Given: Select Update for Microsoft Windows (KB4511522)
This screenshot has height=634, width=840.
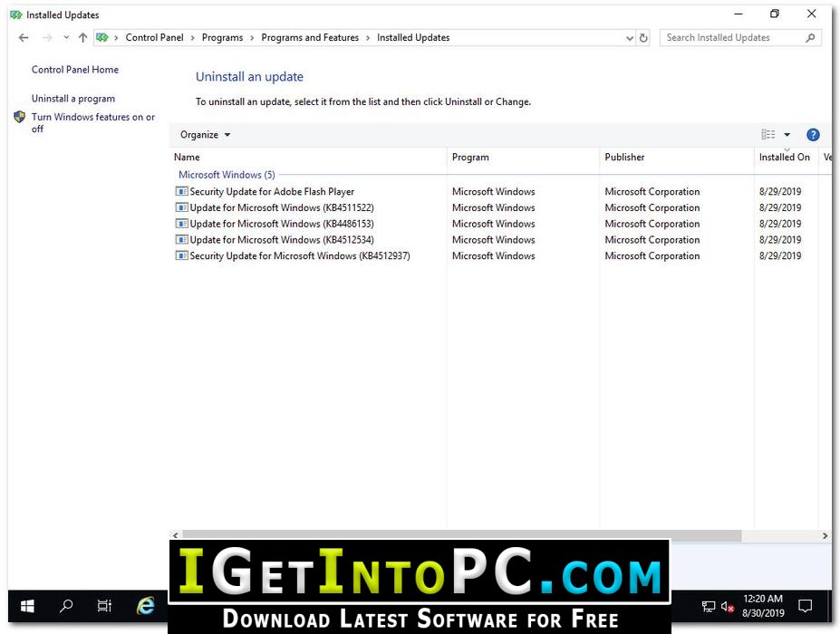Looking at the screenshot, I should point(282,207).
